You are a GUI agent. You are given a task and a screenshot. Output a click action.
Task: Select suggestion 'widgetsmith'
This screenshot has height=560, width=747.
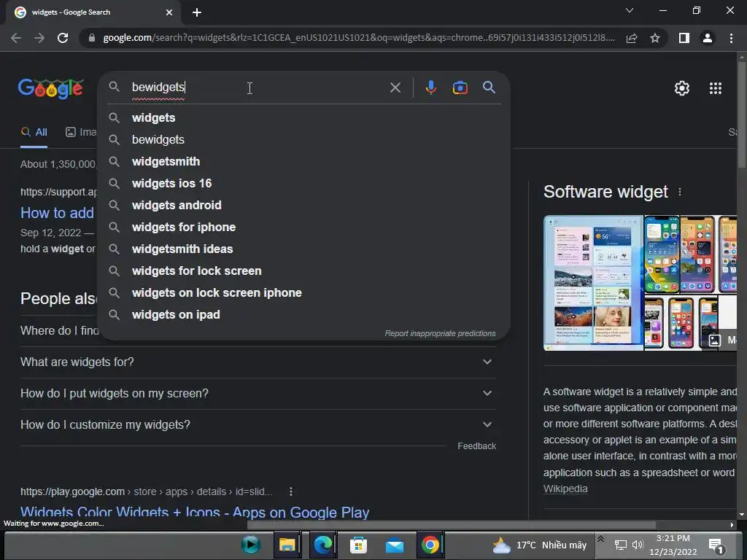pyautogui.click(x=303, y=161)
